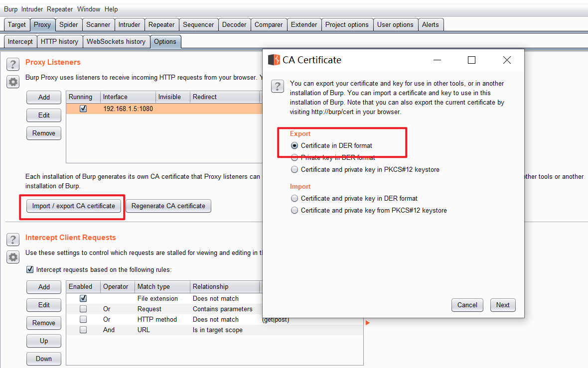Enable the Request Contains parameters rule
Screen dimensions: 588x368
pos(83,309)
